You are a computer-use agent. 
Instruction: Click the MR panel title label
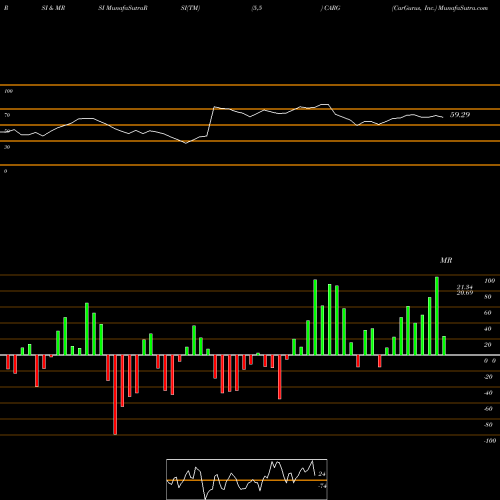(x=446, y=260)
